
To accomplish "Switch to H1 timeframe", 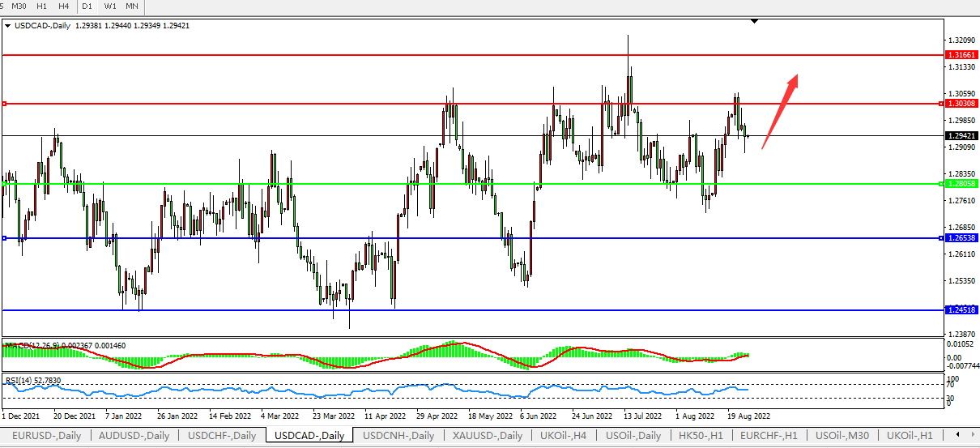I will point(40,6).
